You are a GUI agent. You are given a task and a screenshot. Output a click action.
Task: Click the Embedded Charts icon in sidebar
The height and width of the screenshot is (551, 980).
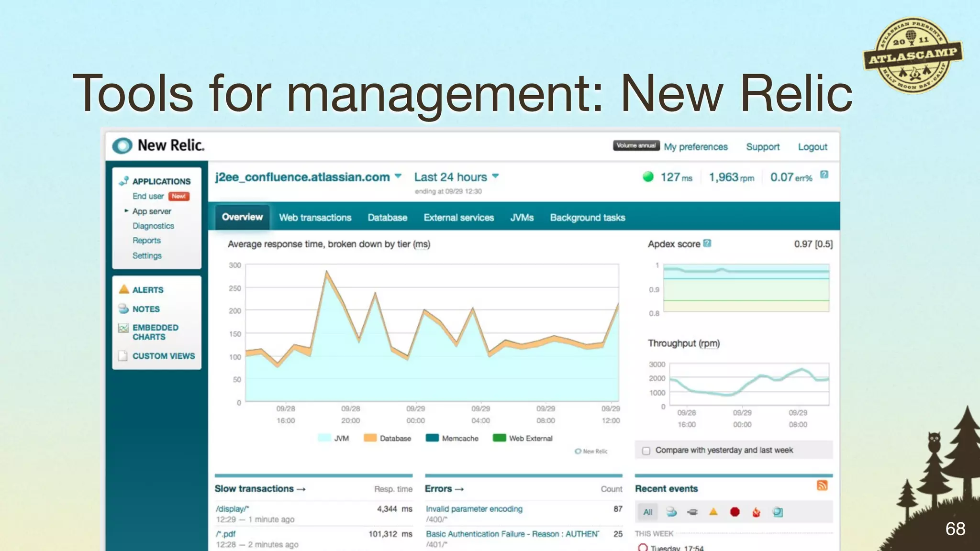(x=123, y=328)
